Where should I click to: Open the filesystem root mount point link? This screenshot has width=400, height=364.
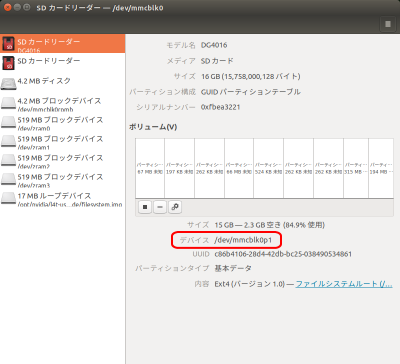[x=344, y=284]
